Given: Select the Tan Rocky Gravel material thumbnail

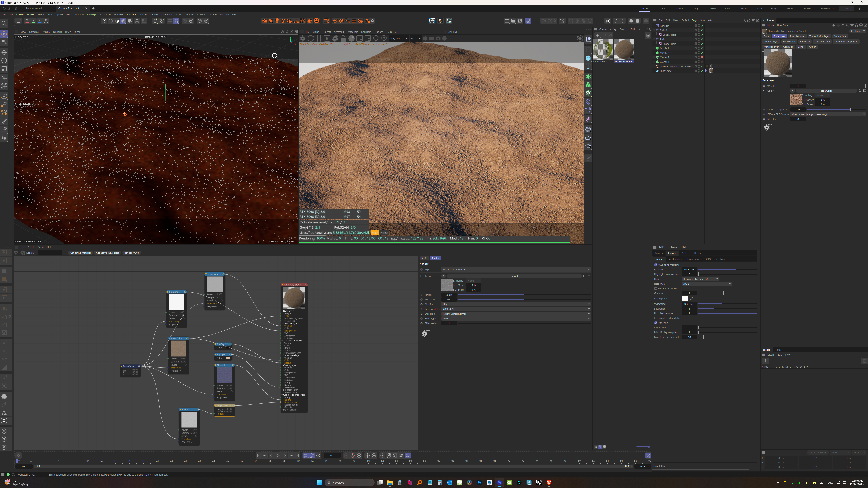Looking at the screenshot, I should pyautogui.click(x=624, y=49).
